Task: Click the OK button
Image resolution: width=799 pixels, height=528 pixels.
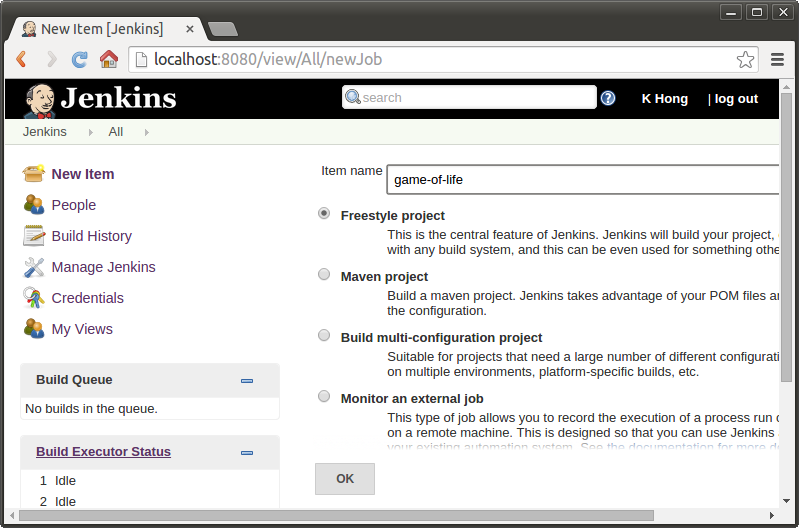Action: [345, 479]
